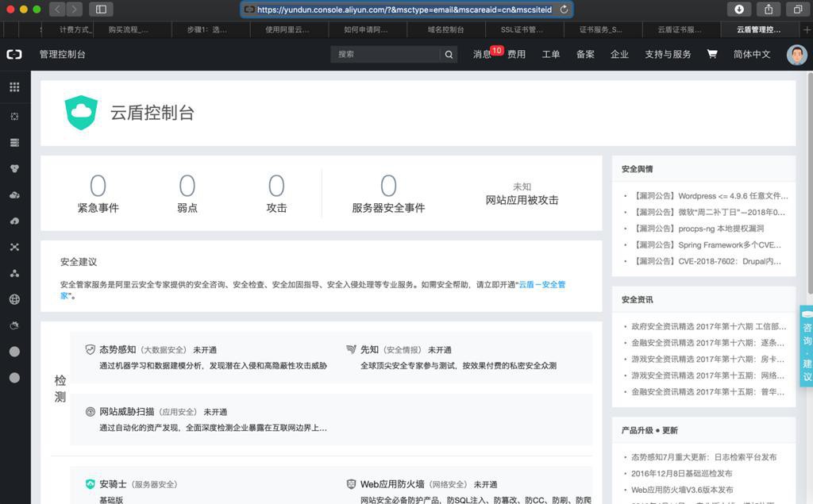This screenshot has height=504, width=813.
Task: Click the 服务器安全事件 count
Action: 388,186
